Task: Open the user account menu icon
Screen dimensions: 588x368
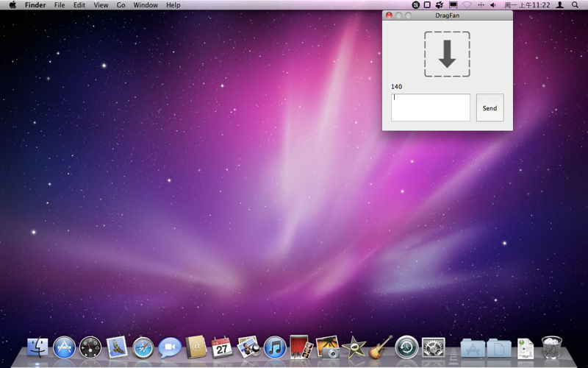Action: [x=560, y=5]
